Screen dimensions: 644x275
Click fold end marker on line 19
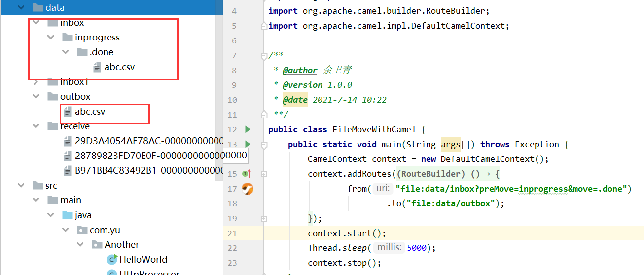(x=264, y=218)
